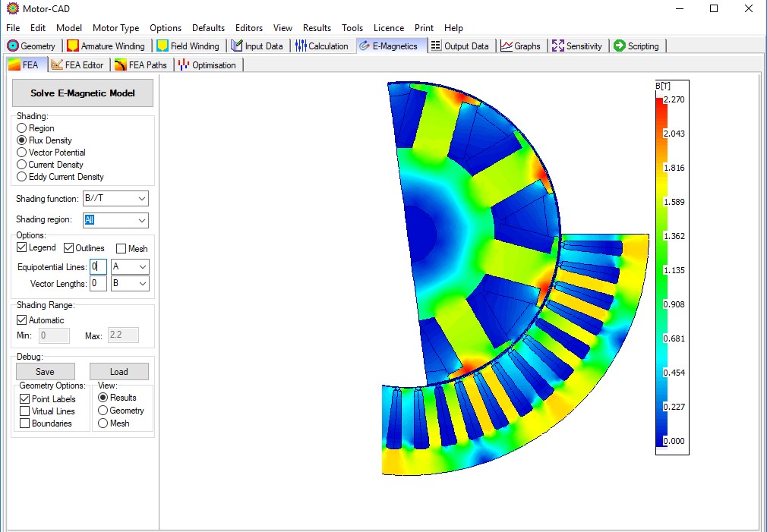
Task: Click the Shading Range Min field
Action: click(54, 335)
